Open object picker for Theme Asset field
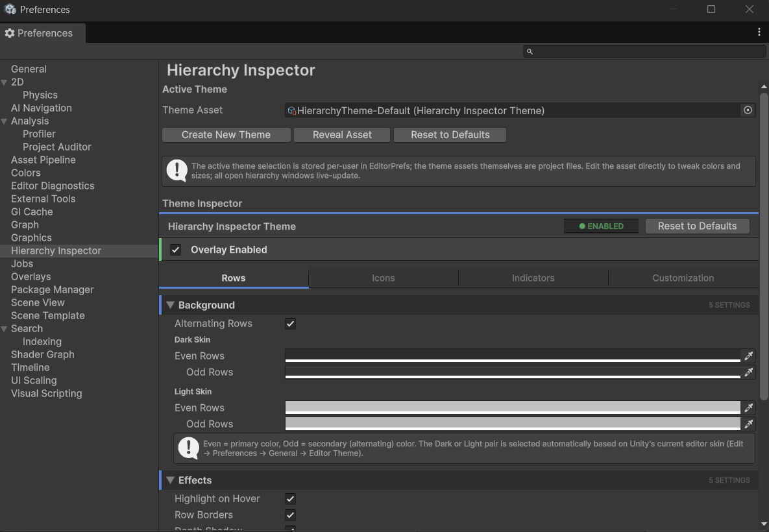The image size is (769, 532). [x=748, y=110]
